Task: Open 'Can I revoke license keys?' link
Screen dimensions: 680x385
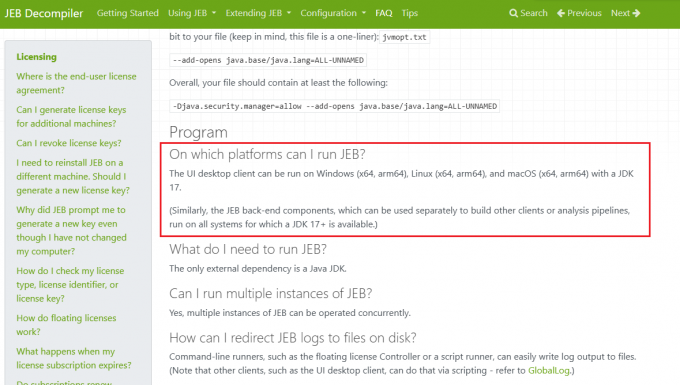Action: (x=69, y=143)
